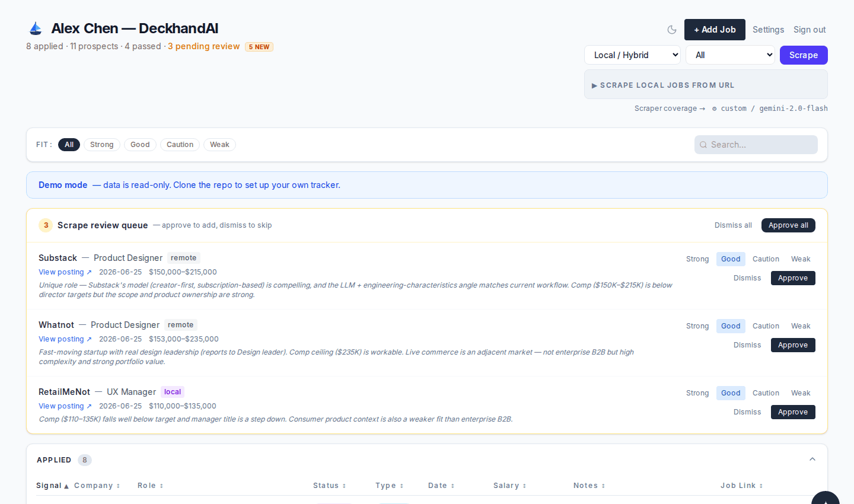Toggle dark mode moon icon
This screenshot has width=854, height=504.
(x=672, y=30)
